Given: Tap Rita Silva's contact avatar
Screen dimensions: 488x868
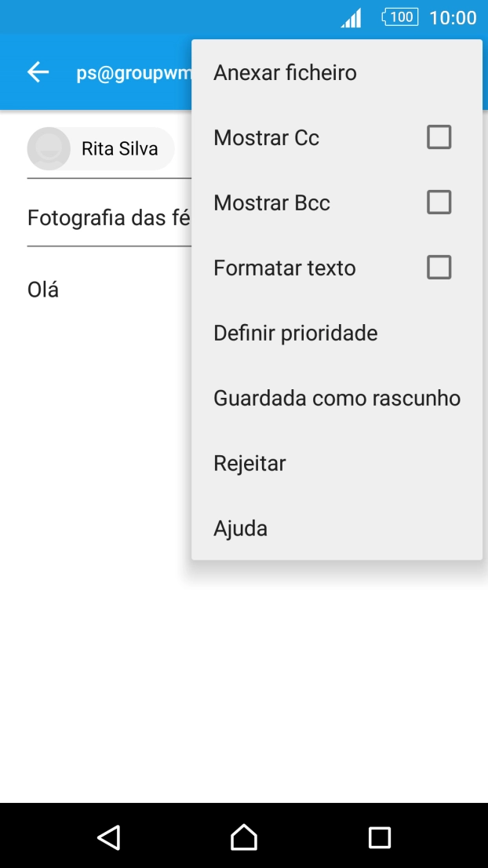Looking at the screenshot, I should [x=50, y=148].
